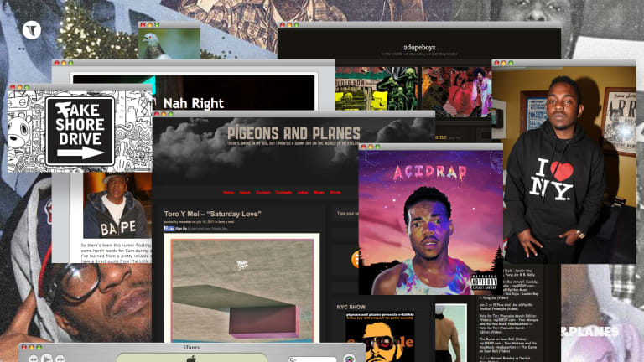
Task: Open Home in Pigeons and Planes nav
Action: pos(228,192)
